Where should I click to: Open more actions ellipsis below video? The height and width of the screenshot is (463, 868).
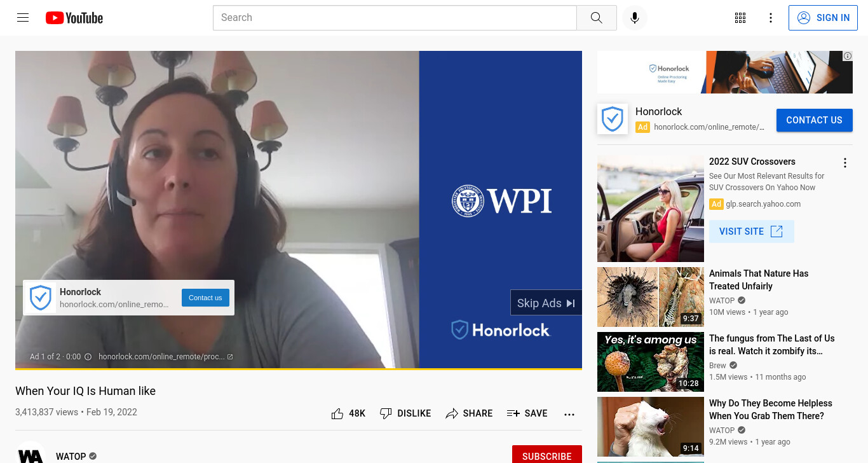pyautogui.click(x=569, y=414)
